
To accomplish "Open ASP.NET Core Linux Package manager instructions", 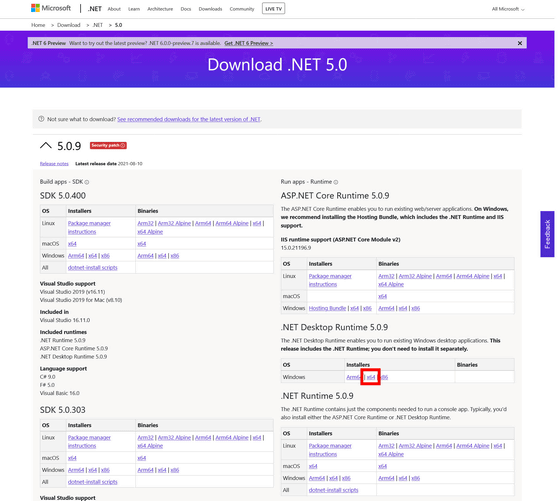I will click(330, 280).
